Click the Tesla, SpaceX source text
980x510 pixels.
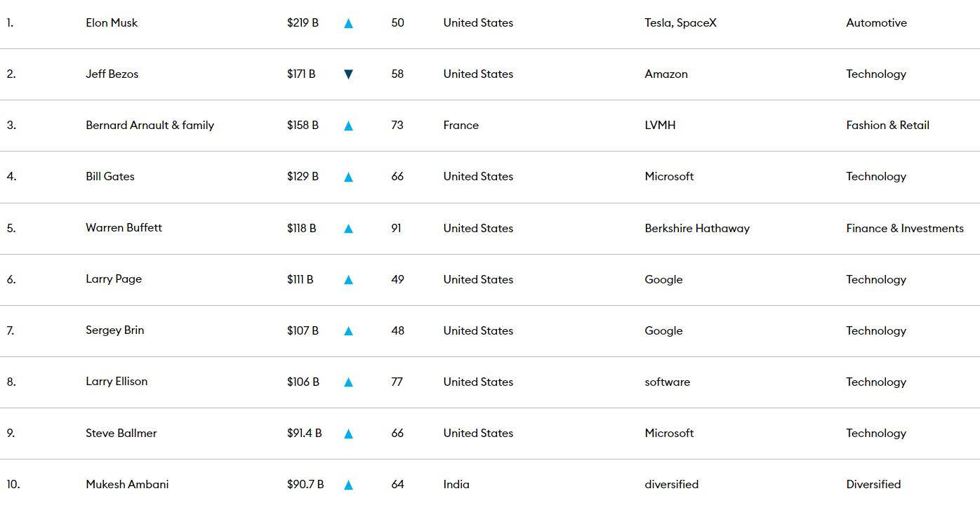[680, 22]
